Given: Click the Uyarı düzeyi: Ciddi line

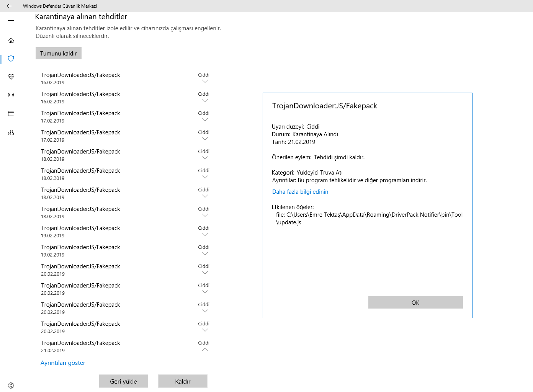Looking at the screenshot, I should point(296,127).
